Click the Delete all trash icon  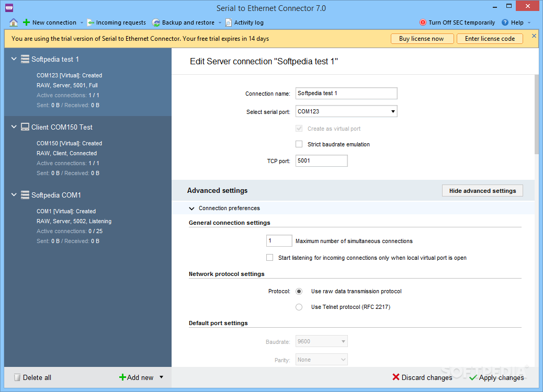click(17, 377)
